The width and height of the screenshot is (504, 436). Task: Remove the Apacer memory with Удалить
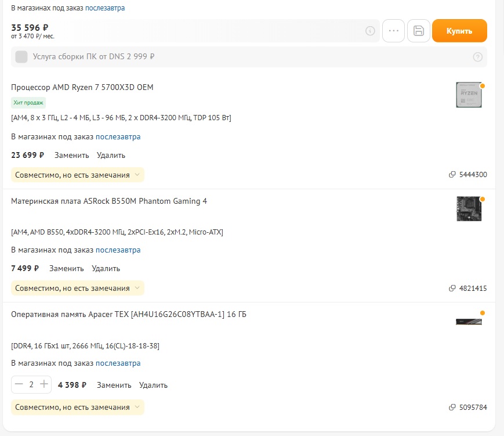coord(153,385)
